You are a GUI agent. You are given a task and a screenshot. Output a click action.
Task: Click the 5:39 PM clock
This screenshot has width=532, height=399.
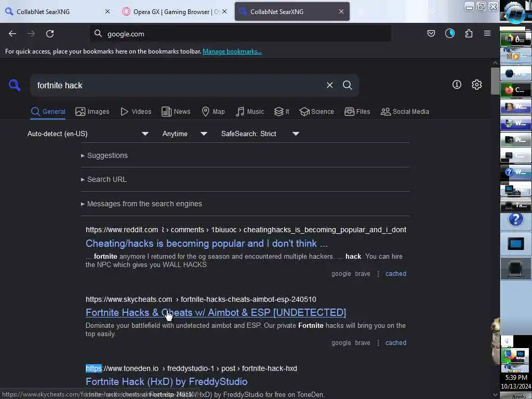pyautogui.click(x=516, y=377)
